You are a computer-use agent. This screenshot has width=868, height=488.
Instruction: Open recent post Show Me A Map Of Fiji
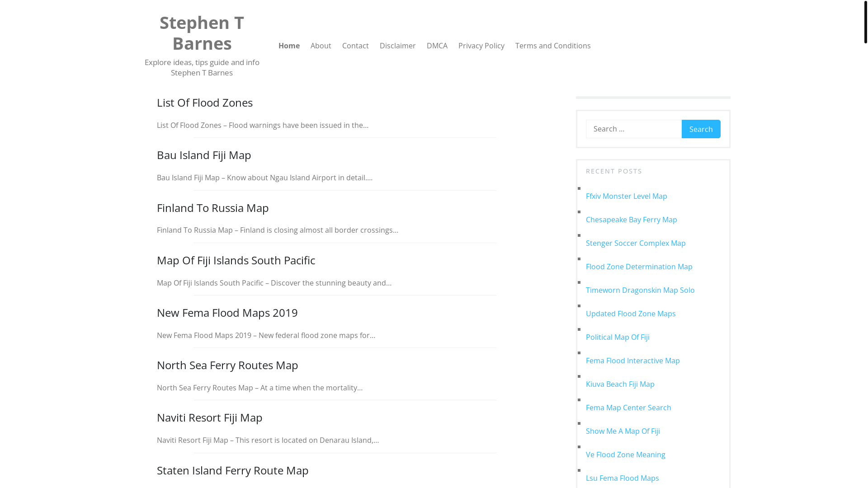(623, 431)
